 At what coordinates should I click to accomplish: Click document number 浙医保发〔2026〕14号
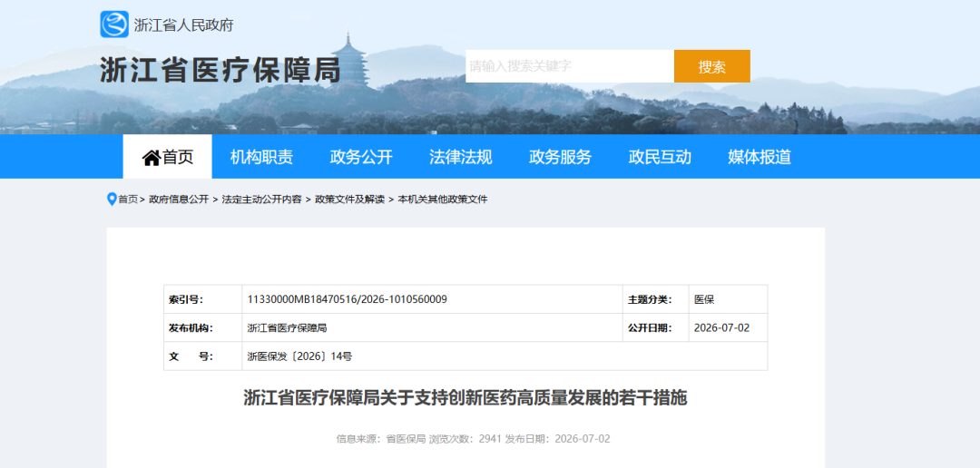coord(300,356)
